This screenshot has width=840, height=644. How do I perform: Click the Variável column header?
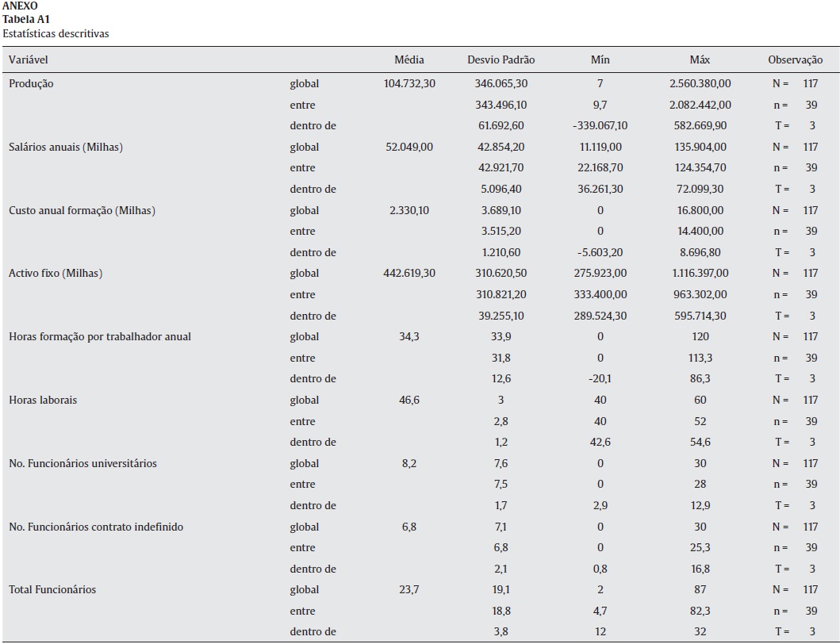coord(29,60)
